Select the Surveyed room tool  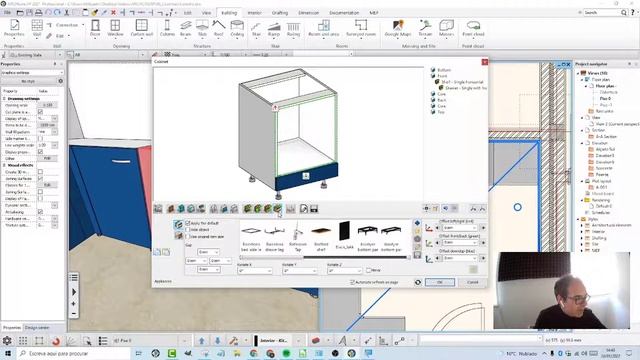[x=361, y=28]
